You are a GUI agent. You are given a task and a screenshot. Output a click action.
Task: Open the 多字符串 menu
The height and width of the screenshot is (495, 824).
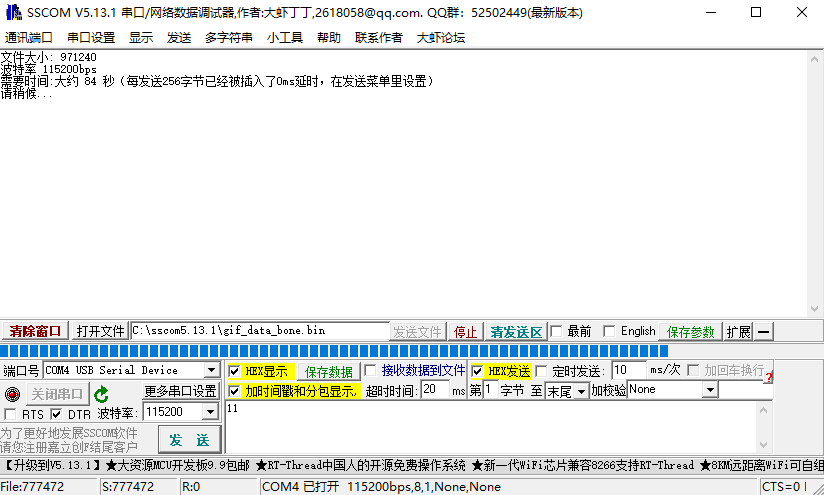tap(229, 37)
